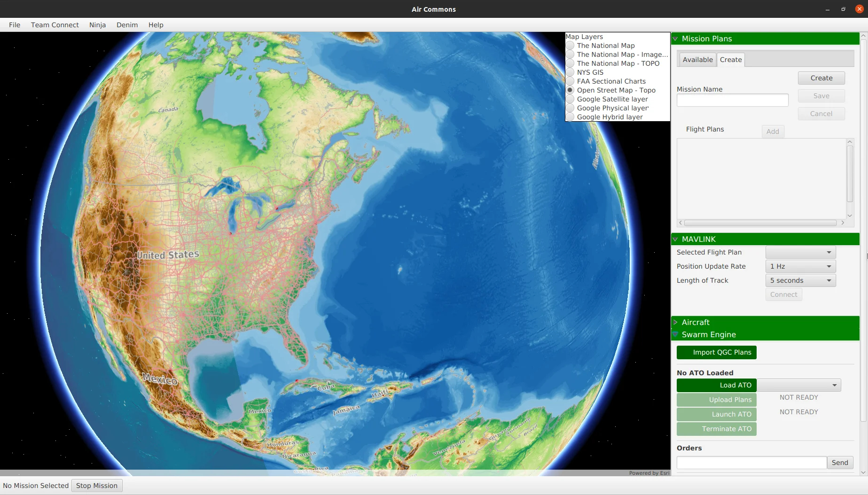Image resolution: width=868 pixels, height=495 pixels.
Task: Open the Help menu
Action: click(x=156, y=25)
